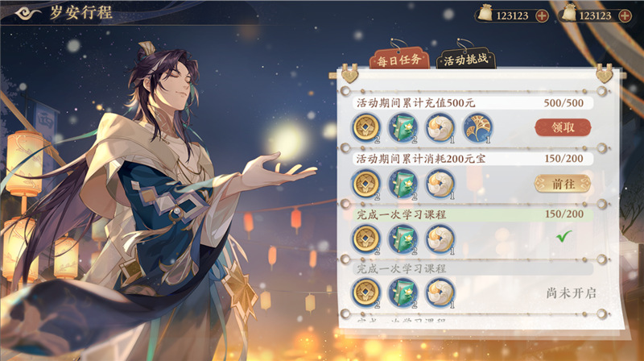Viewport: 644px width, 361px height.
Task: Tap the green book reward in 充值500元 row
Action: point(403,127)
